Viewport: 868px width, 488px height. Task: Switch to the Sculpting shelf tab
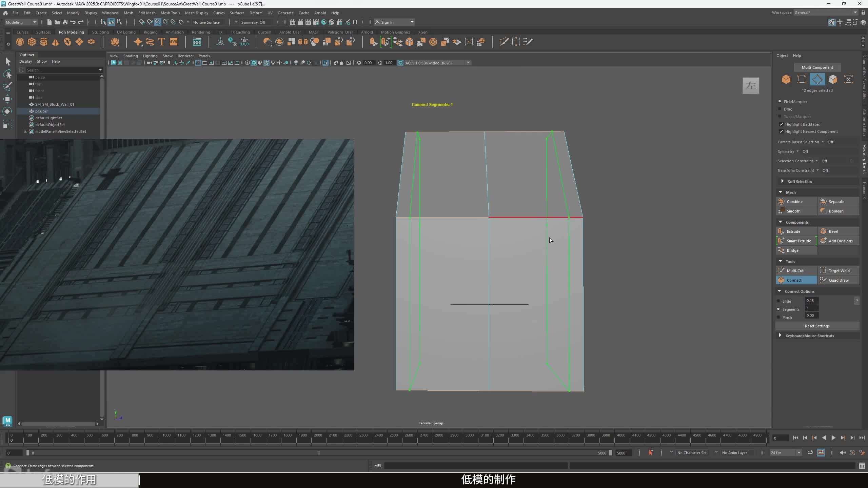(x=100, y=32)
